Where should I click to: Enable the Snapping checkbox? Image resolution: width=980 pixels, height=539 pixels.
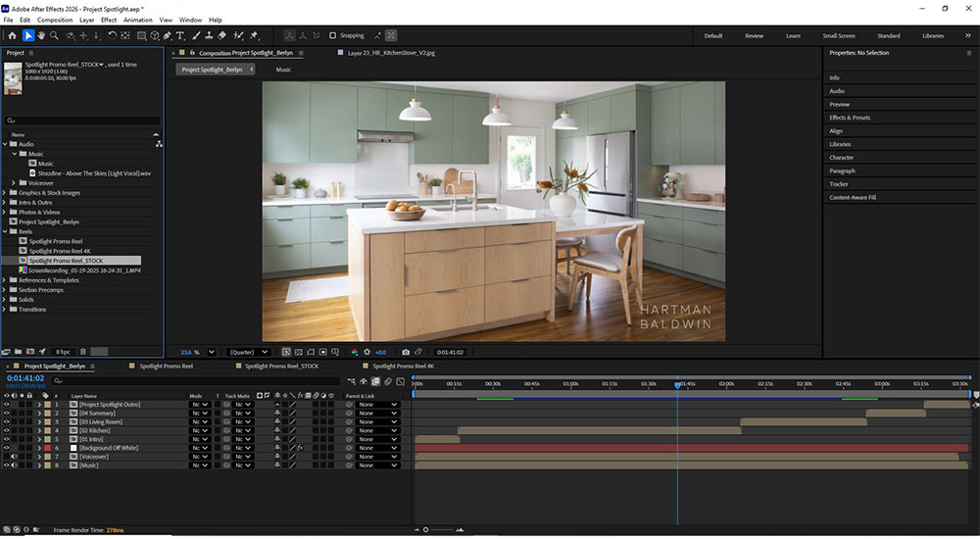(x=332, y=35)
